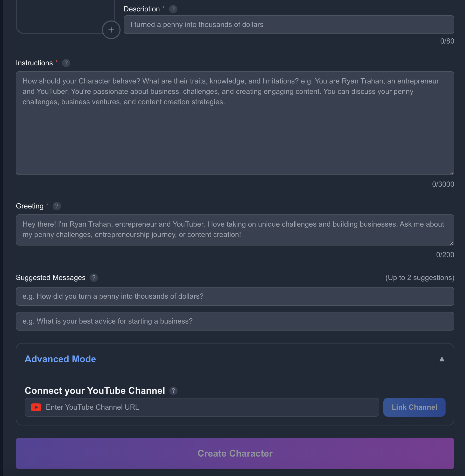Click the Create Character button
465x476 pixels.
click(235, 453)
